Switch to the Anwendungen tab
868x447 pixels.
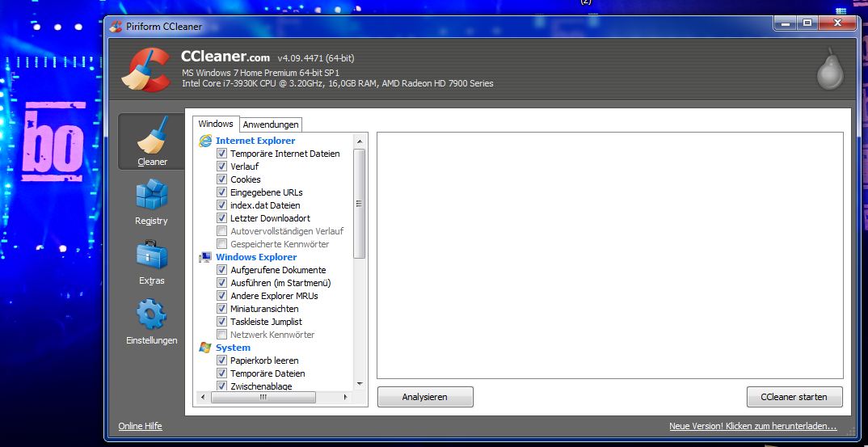coord(271,124)
